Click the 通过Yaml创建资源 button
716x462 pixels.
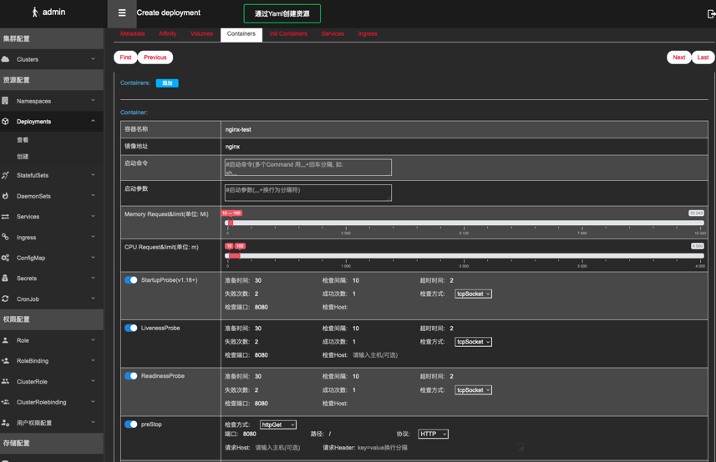[x=282, y=14]
